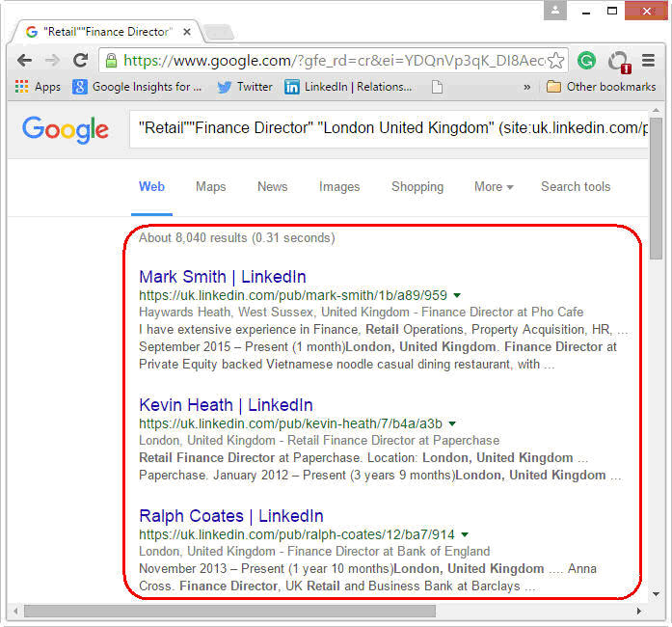Close the Retail Finance Director tab
672x627 pixels.
187,32
